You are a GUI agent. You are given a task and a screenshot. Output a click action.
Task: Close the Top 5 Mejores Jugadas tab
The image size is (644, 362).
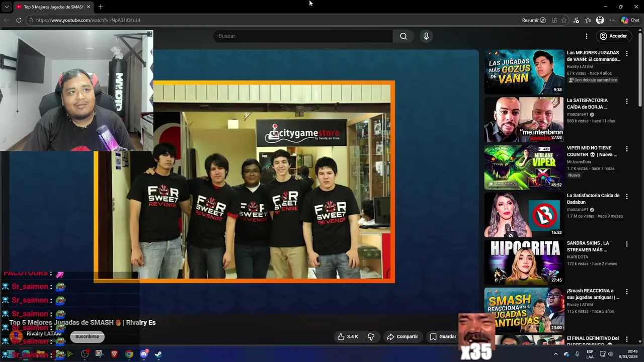coord(89,7)
